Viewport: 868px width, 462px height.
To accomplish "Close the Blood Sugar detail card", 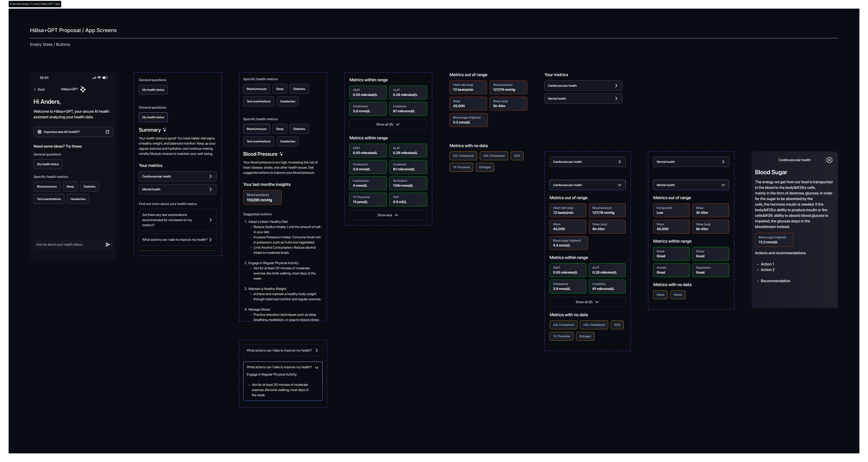I will point(829,160).
